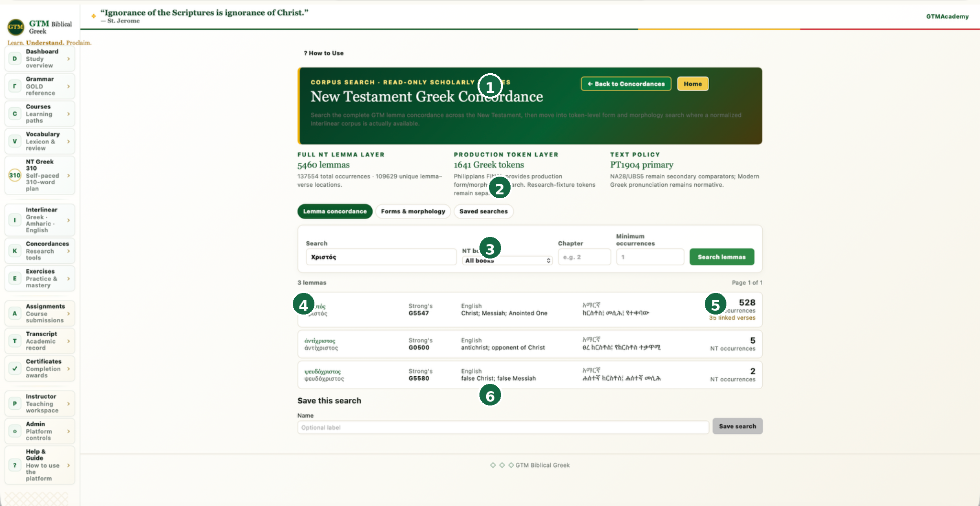Click the GTM logo emblem

click(x=16, y=27)
